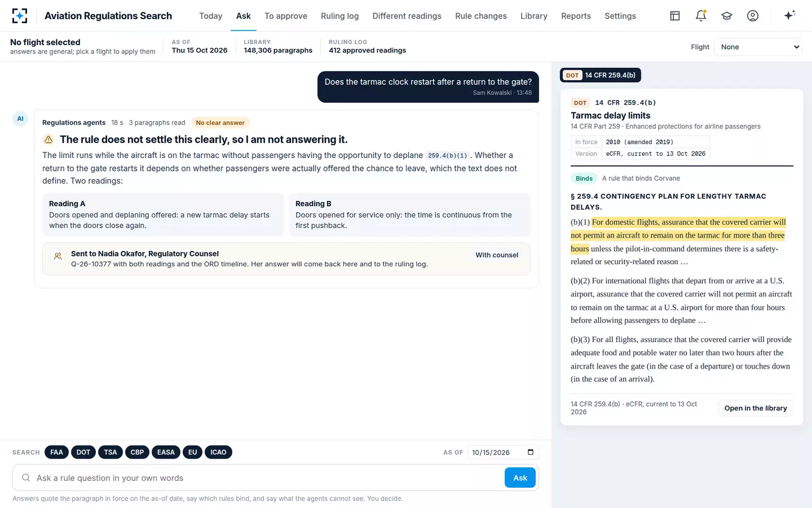Click the 412 approved readings stat
Viewport: 812px width, 508px height.
tap(368, 50)
